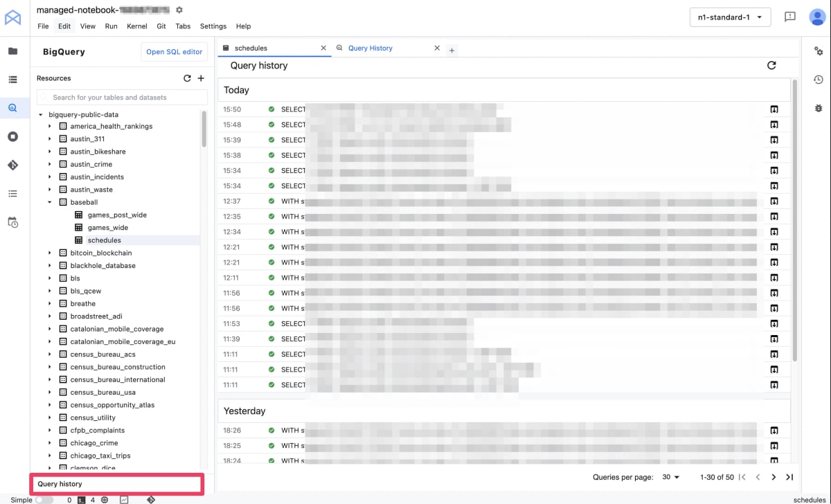Viewport: 831px width, 504px height.
Task: Open the Settings menu
Action: click(x=213, y=26)
